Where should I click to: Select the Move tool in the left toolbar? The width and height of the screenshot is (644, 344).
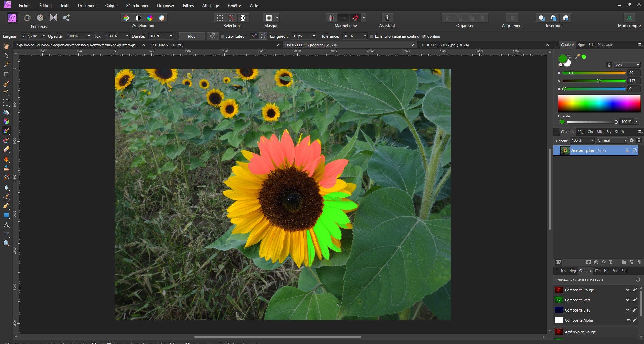[x=6, y=56]
